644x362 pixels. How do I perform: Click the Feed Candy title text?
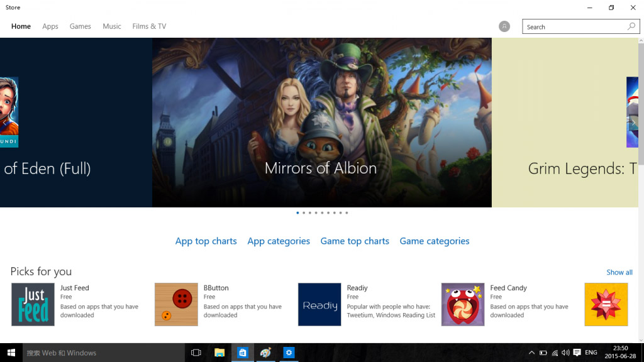(x=508, y=288)
